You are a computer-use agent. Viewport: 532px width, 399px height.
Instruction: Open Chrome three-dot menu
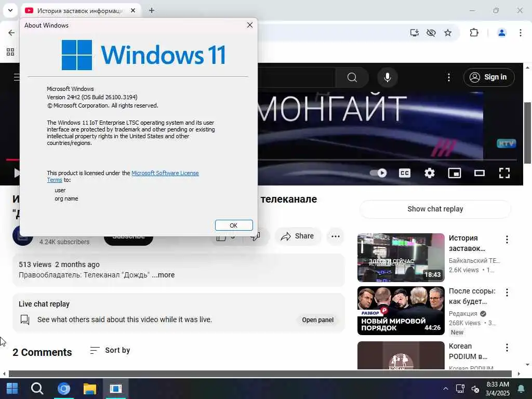point(521,33)
